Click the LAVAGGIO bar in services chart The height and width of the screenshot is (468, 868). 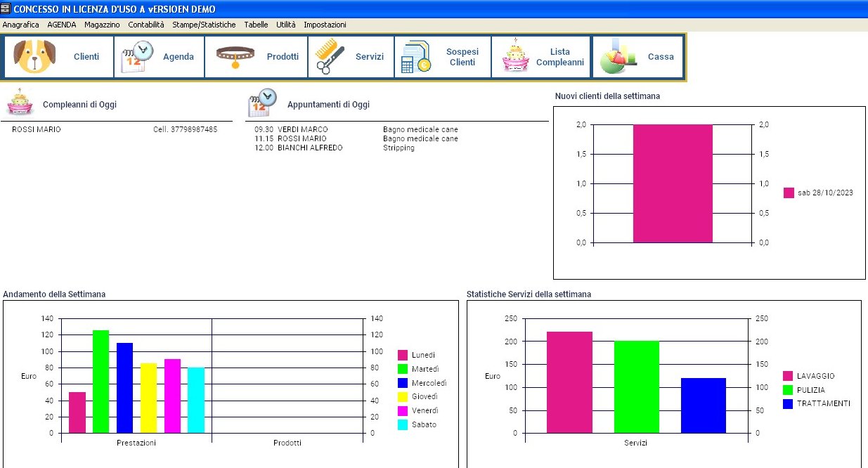569,382
